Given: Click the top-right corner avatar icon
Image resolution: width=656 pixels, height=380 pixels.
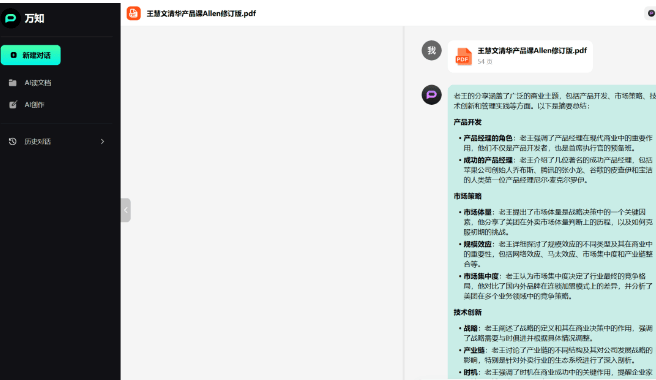Looking at the screenshot, I should point(651,13).
